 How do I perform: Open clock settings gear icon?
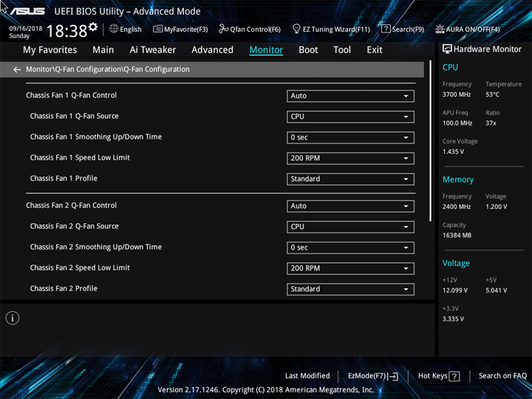coord(93,27)
